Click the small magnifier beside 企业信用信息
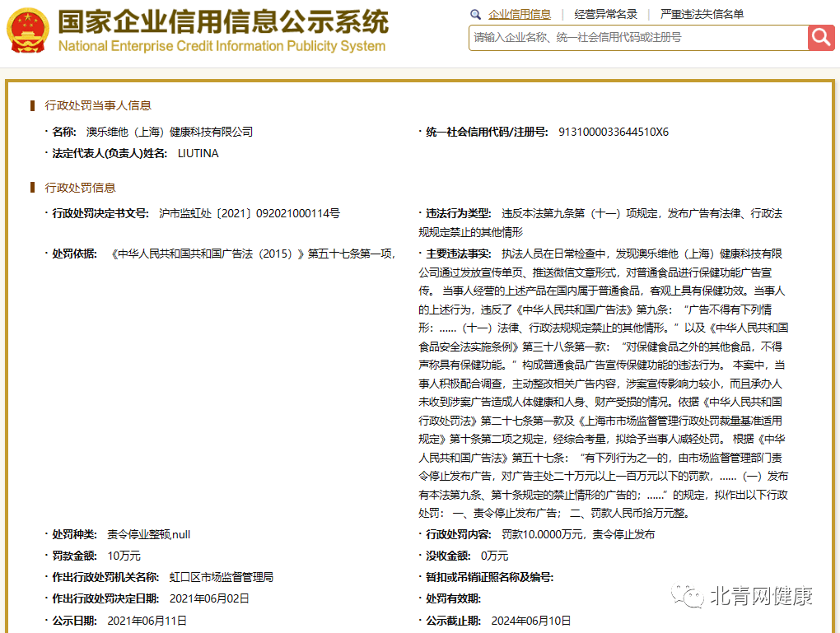 coord(475,14)
